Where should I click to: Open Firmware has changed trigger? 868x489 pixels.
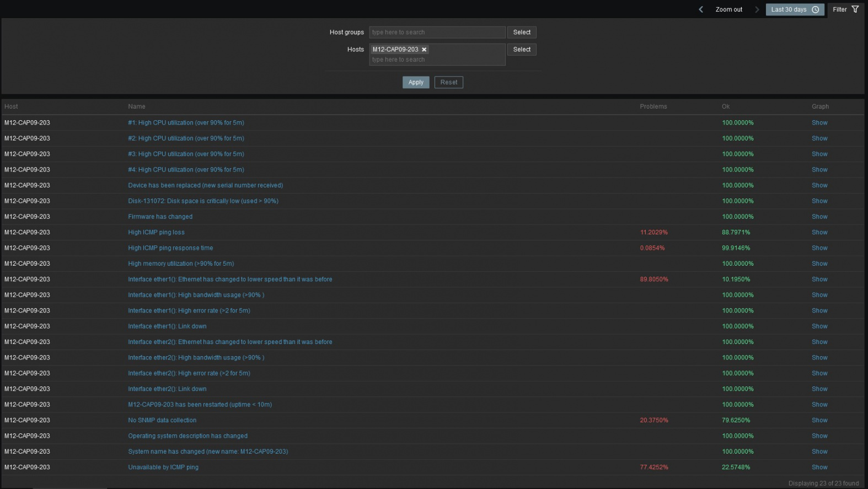click(x=160, y=217)
